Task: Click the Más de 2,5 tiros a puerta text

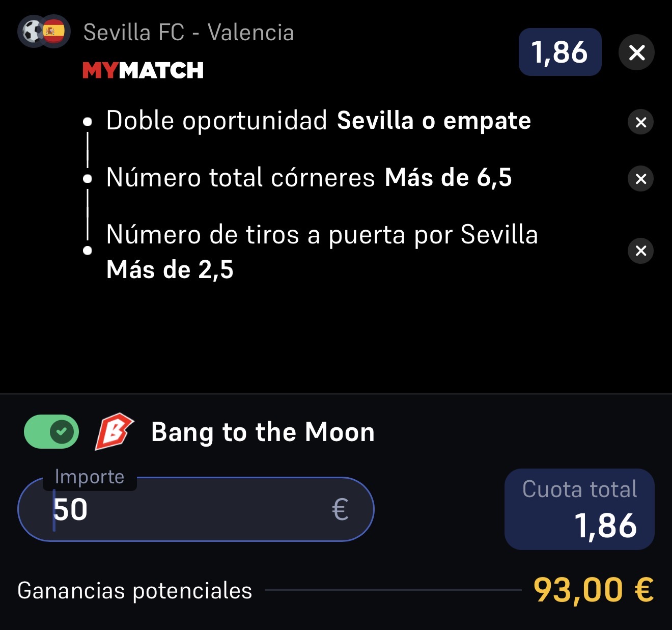Action: click(x=170, y=270)
